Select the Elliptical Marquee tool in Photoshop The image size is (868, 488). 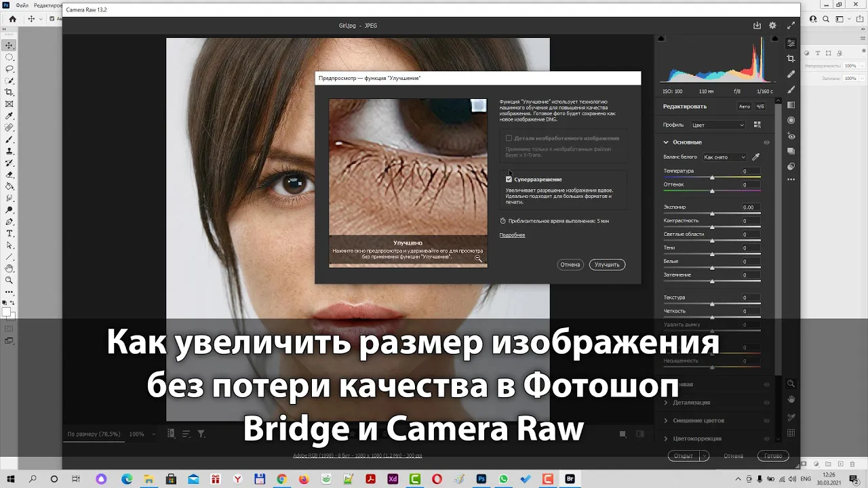[x=9, y=57]
